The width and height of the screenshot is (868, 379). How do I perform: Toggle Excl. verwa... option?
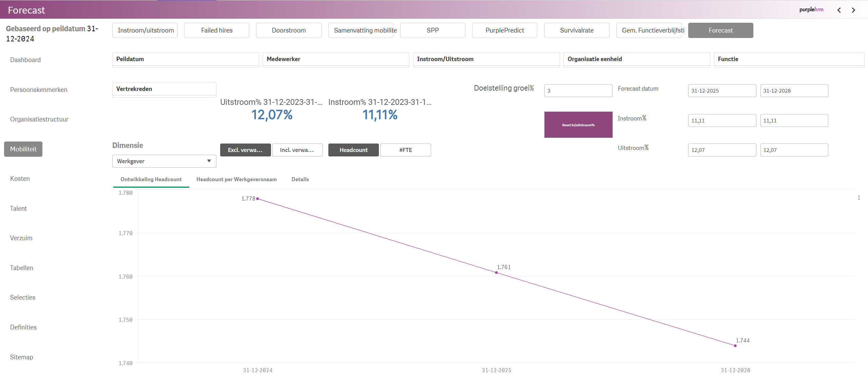click(x=245, y=150)
